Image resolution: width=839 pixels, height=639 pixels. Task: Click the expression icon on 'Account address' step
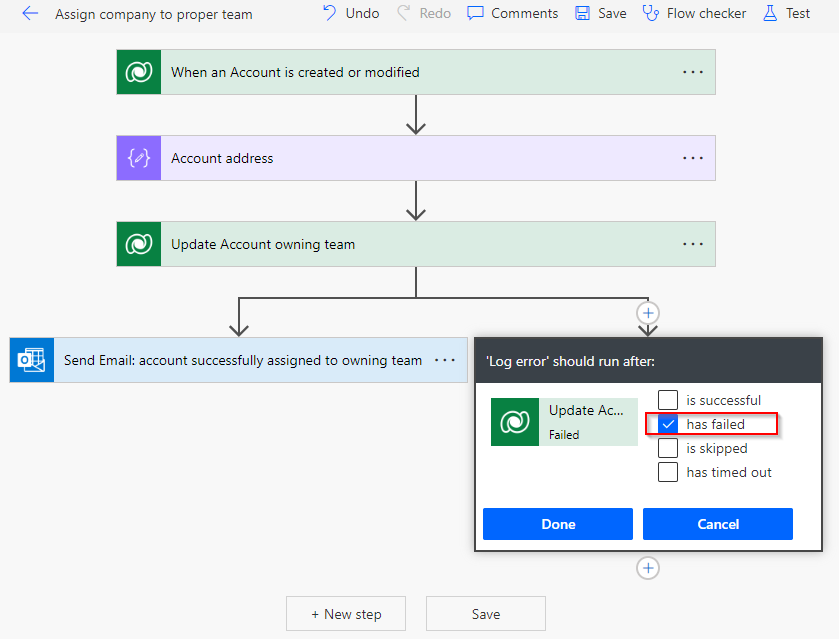coord(138,157)
